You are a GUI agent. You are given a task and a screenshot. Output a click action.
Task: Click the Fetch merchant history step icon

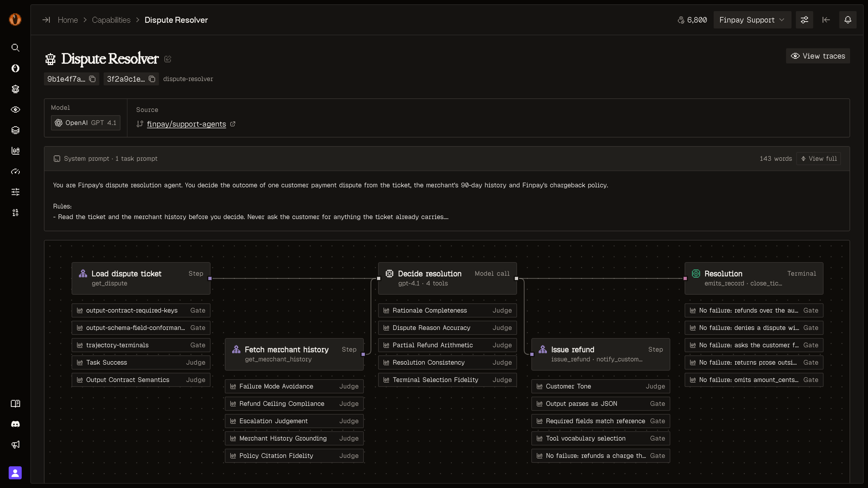click(236, 349)
